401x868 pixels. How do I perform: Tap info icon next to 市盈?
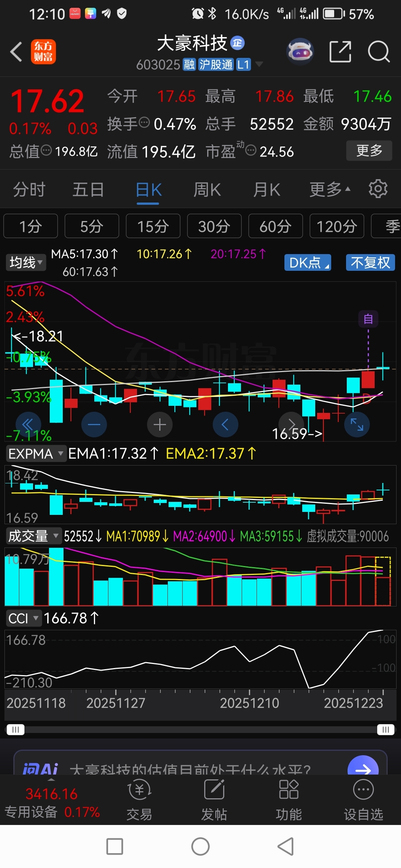point(251,150)
